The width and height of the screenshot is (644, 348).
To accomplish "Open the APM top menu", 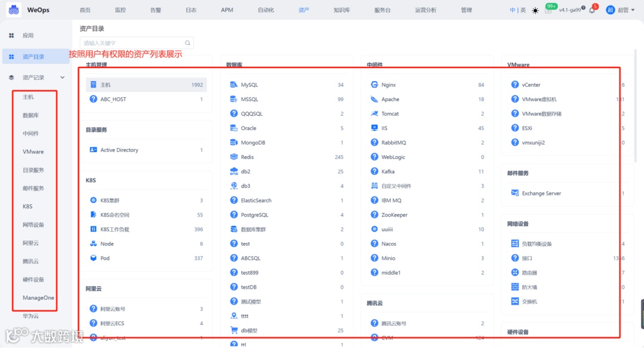I will click(227, 10).
